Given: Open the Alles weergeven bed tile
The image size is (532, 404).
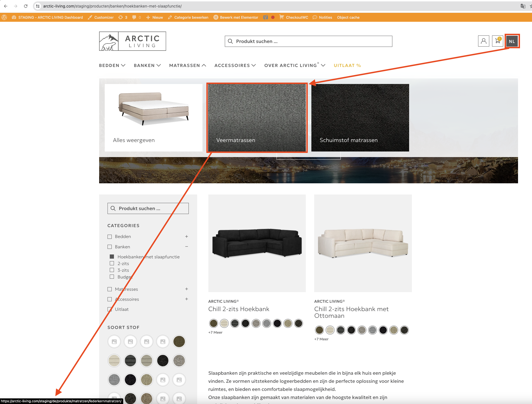Looking at the screenshot, I should click(x=154, y=118).
